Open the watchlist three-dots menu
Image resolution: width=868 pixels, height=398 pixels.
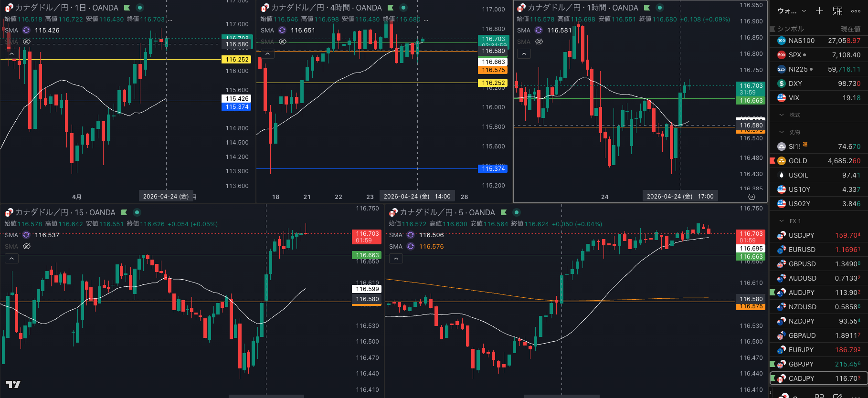(856, 10)
